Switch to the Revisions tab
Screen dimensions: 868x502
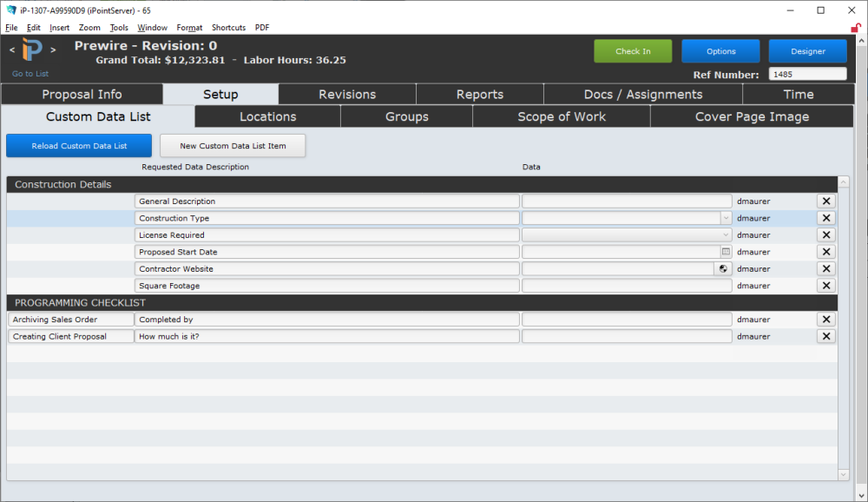pos(346,94)
